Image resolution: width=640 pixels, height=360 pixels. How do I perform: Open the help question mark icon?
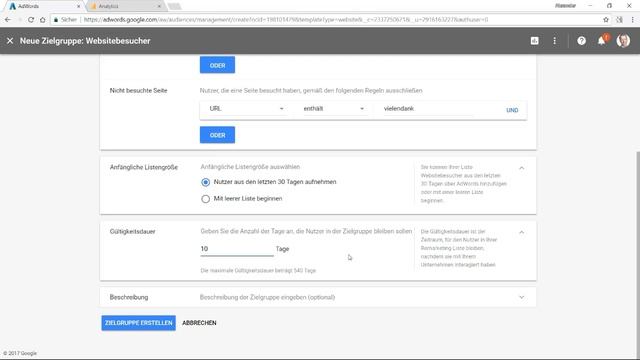tap(581, 41)
